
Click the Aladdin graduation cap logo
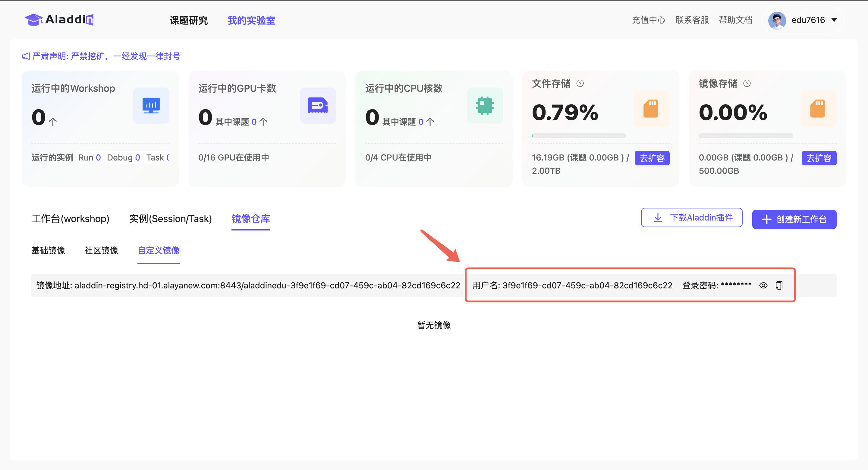34,20
